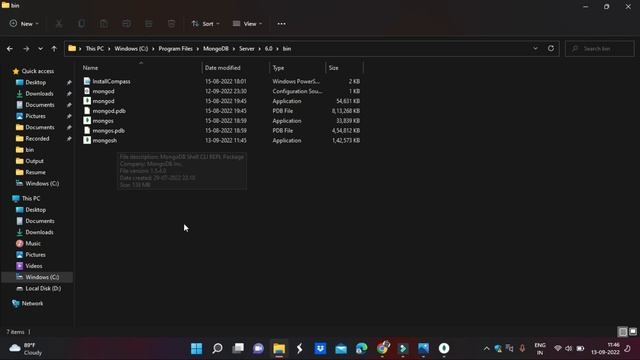This screenshot has height=360, width=640.
Task: Click 'Program Files' breadcrumb
Action: click(x=176, y=49)
